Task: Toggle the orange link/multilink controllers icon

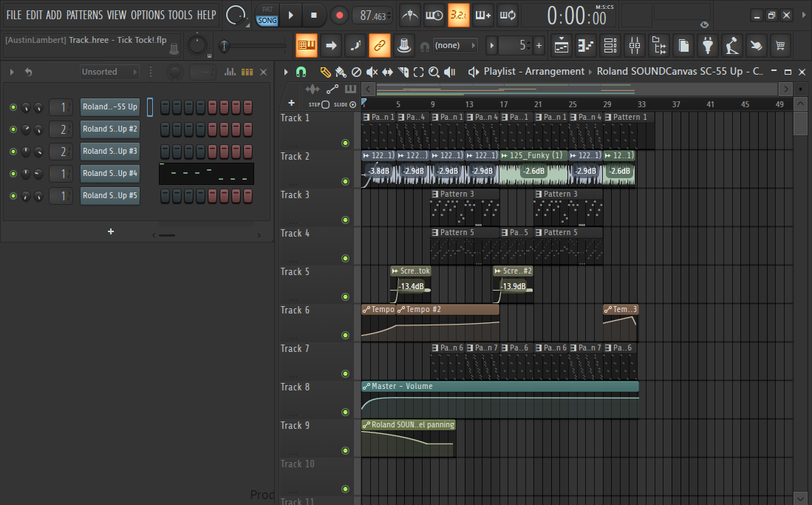Action: [380, 46]
